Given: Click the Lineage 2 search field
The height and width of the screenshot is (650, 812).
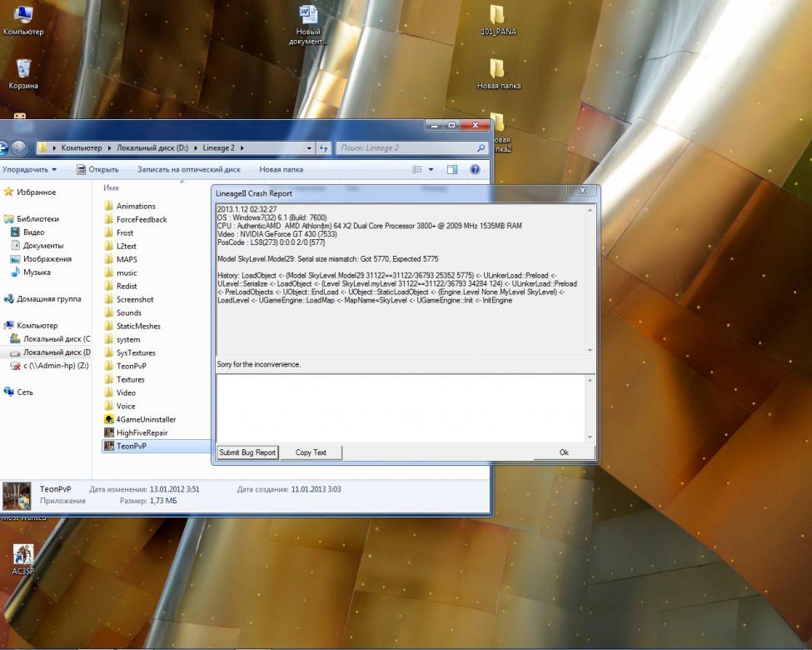Looking at the screenshot, I should (x=406, y=148).
